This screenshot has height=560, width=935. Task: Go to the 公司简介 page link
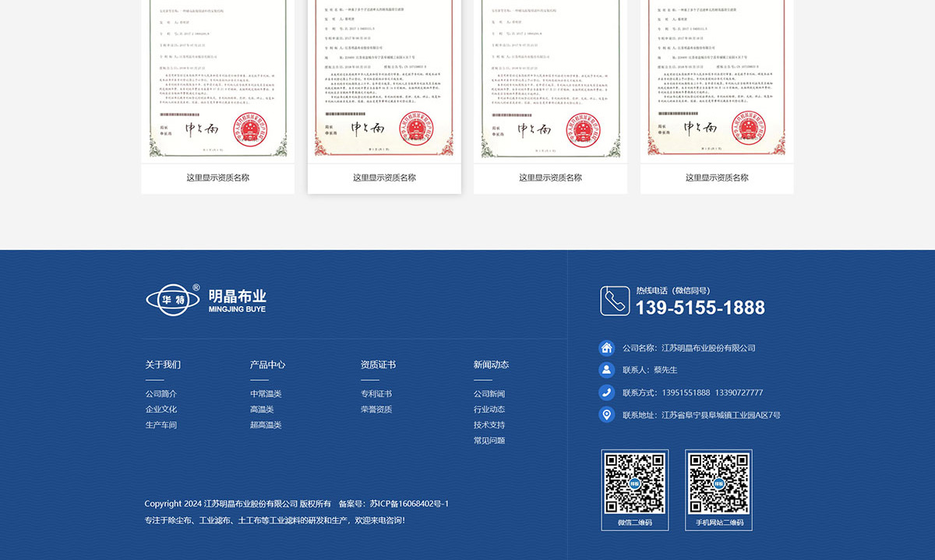[x=161, y=394]
